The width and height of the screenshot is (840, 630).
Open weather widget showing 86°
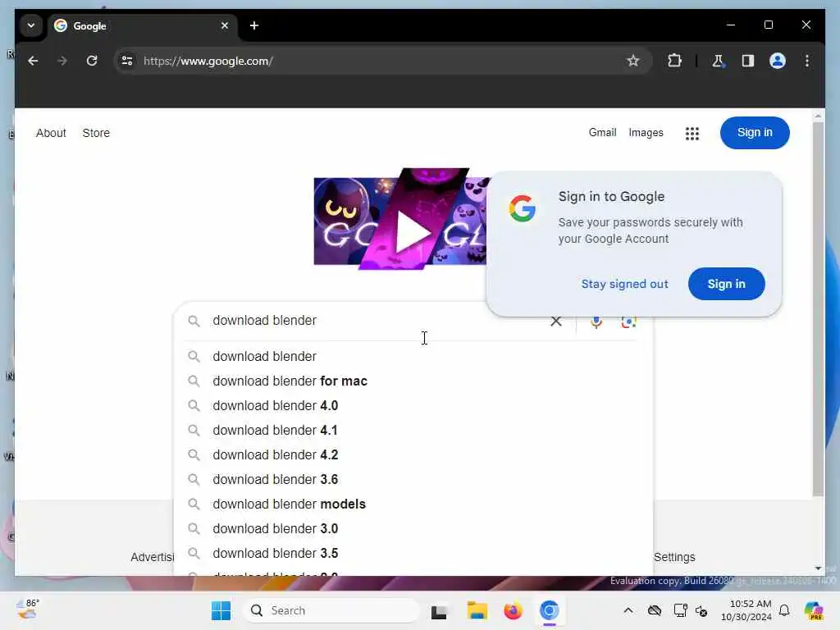tap(27, 609)
